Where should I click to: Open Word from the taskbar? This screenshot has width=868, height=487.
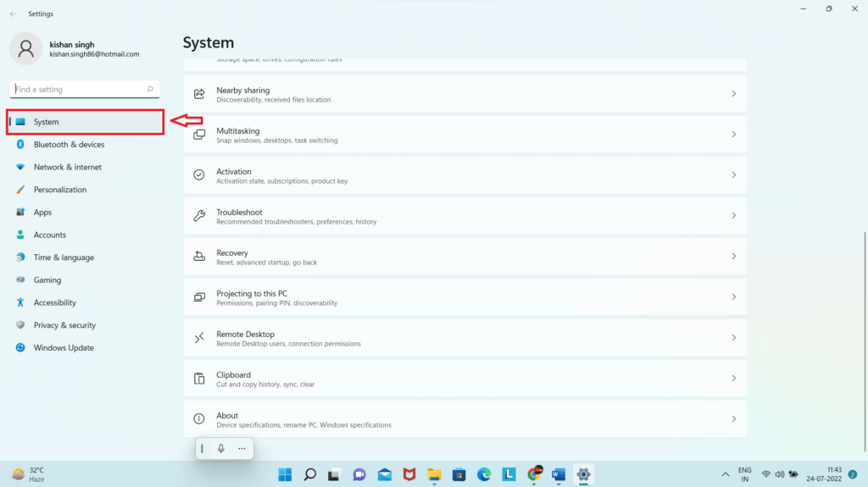click(559, 474)
